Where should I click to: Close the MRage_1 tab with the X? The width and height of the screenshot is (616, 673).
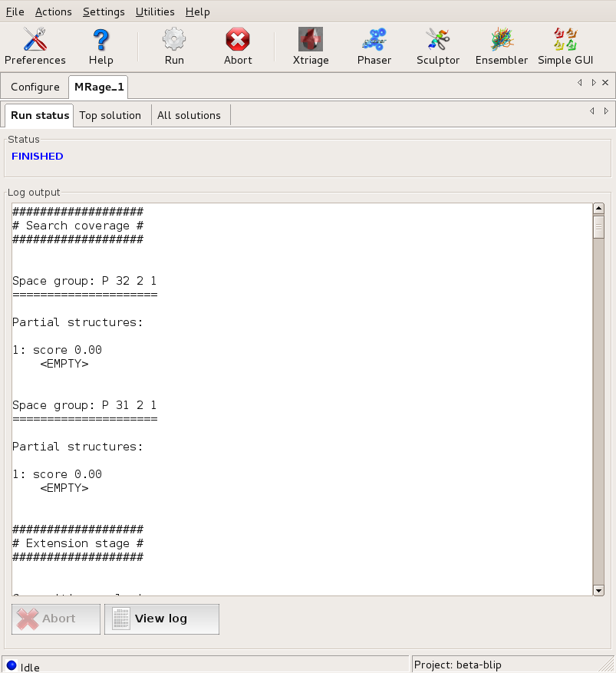[605, 82]
